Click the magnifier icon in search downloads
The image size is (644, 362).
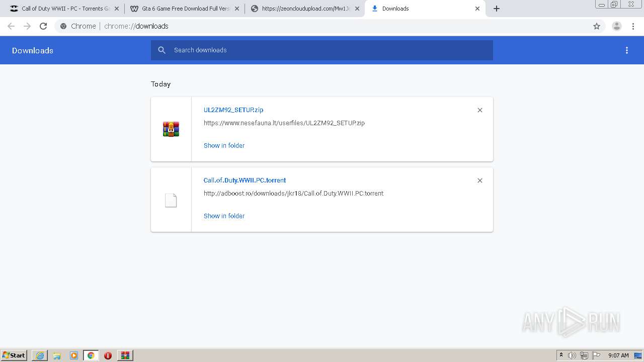162,50
